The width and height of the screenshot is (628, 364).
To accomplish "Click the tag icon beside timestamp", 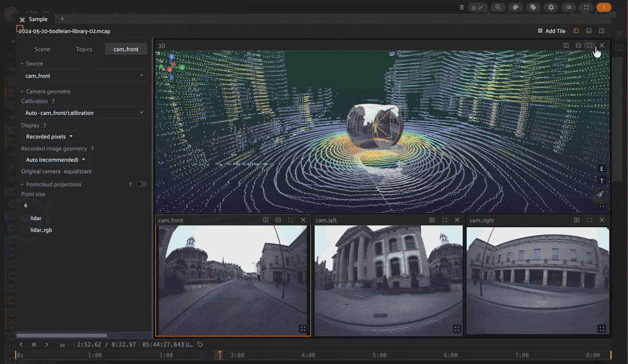I will (x=200, y=345).
